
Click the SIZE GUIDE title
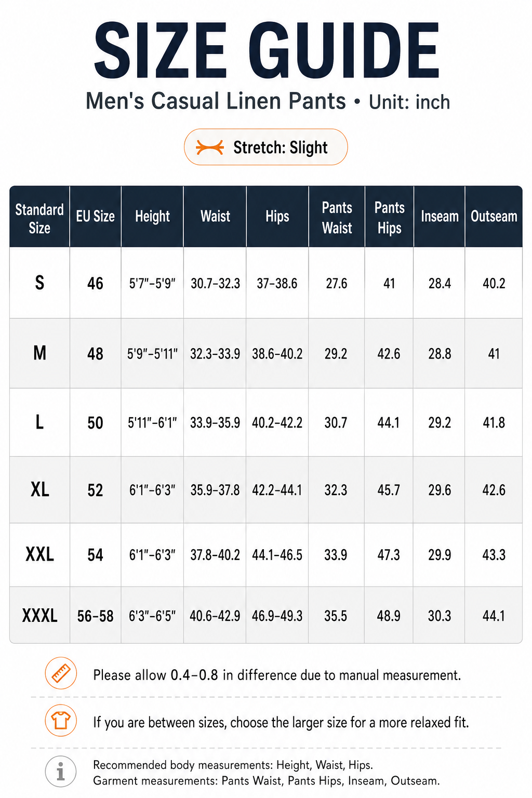tap(267, 50)
